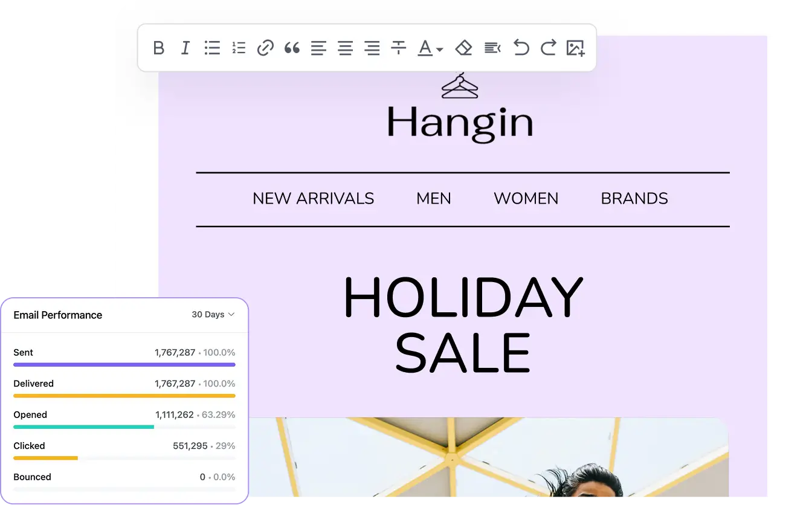Select the HOLIDAY SALE headline

(463, 325)
